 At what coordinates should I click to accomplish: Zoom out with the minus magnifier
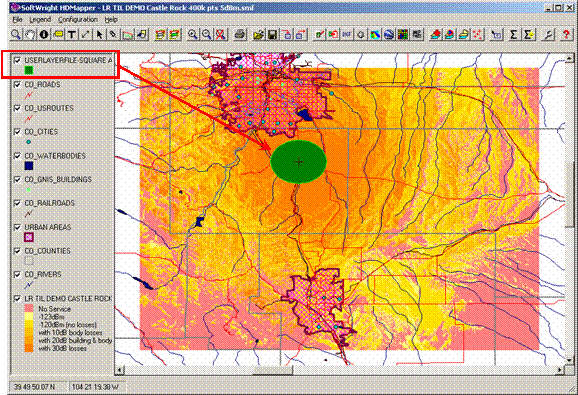click(x=207, y=35)
